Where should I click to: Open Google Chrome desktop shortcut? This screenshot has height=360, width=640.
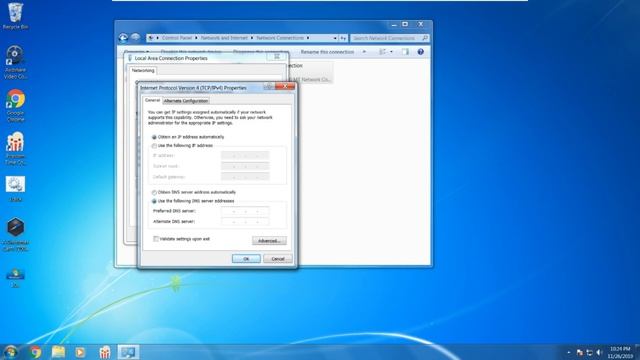[x=15, y=105]
